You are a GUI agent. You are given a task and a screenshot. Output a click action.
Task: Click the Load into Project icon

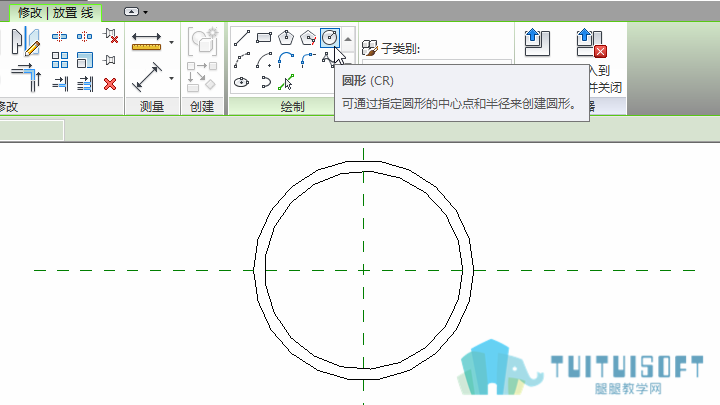coord(537,42)
